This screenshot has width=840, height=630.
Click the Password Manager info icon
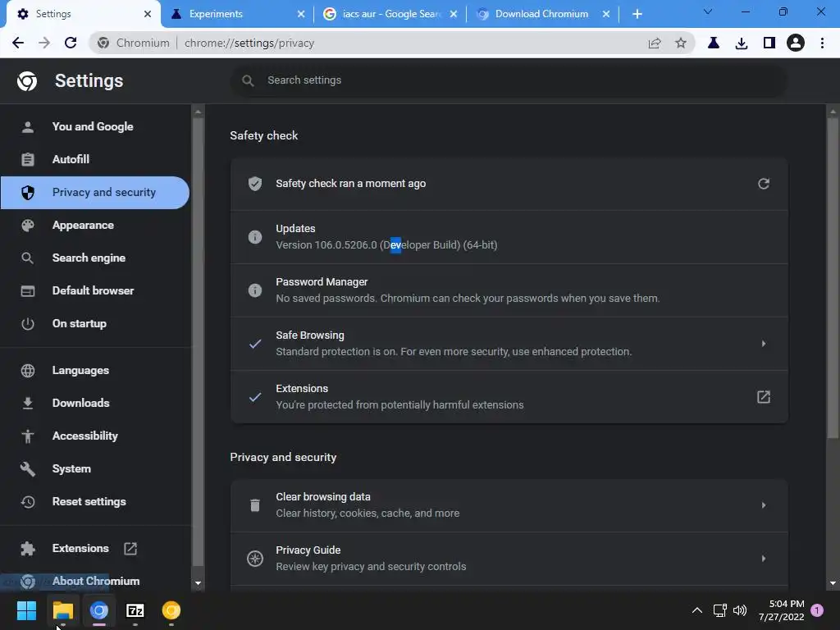click(255, 290)
